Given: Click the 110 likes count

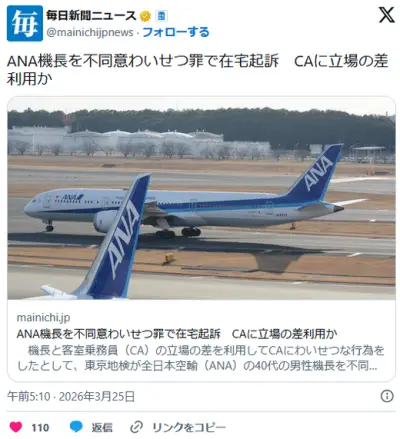Looking at the screenshot, I should 40,427.
